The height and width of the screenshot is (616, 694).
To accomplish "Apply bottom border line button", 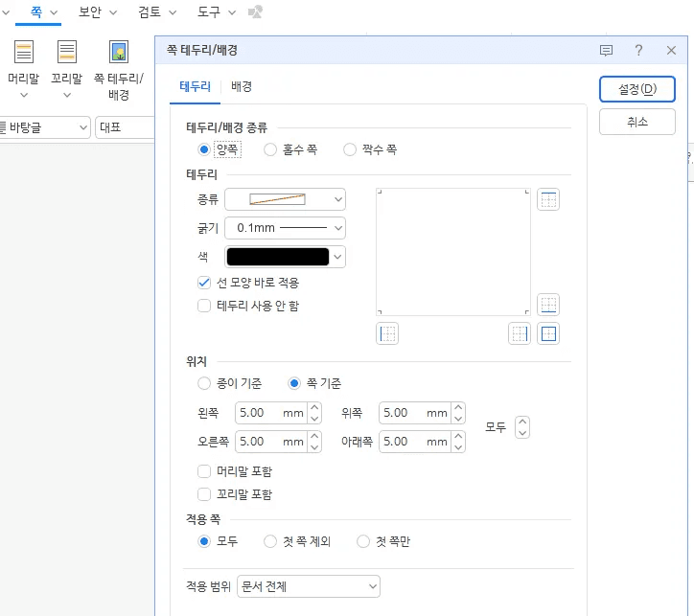I will pos(548,305).
